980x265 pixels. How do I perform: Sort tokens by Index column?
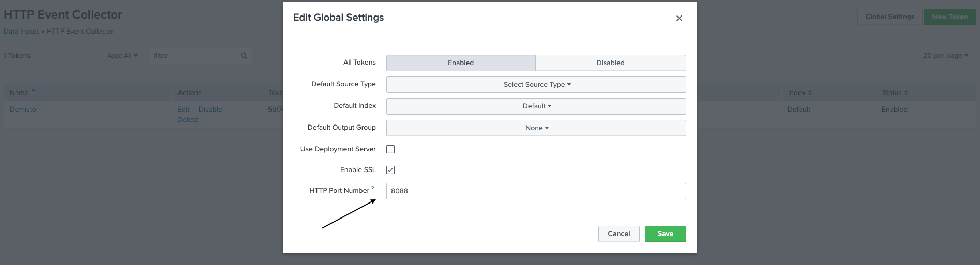tap(810, 93)
